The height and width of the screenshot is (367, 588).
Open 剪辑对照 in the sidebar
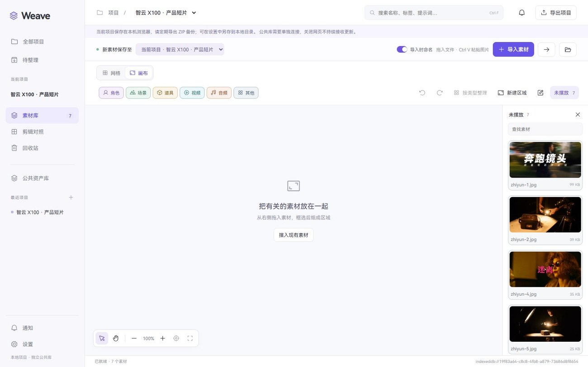pyautogui.click(x=42, y=132)
